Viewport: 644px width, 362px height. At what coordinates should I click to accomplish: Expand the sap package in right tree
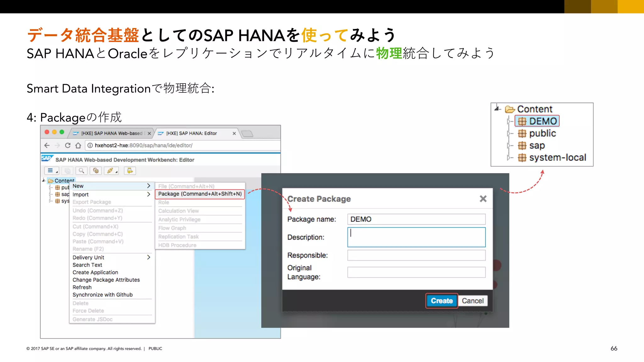[x=509, y=145]
